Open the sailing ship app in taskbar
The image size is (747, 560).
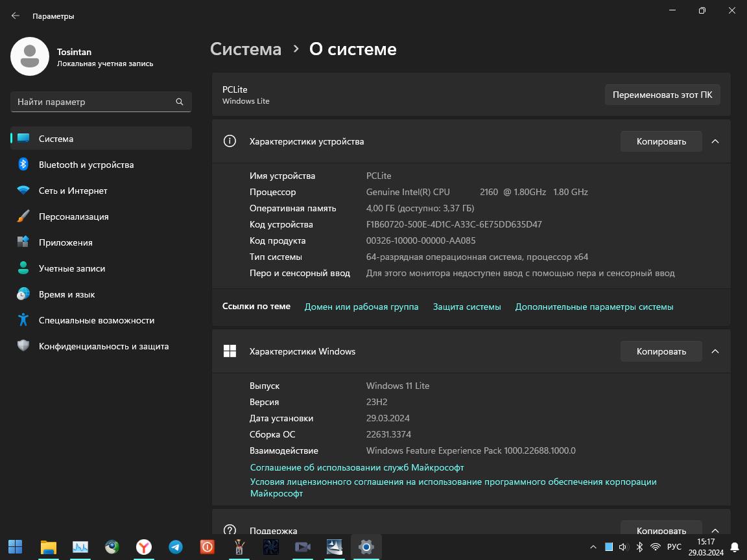click(335, 546)
